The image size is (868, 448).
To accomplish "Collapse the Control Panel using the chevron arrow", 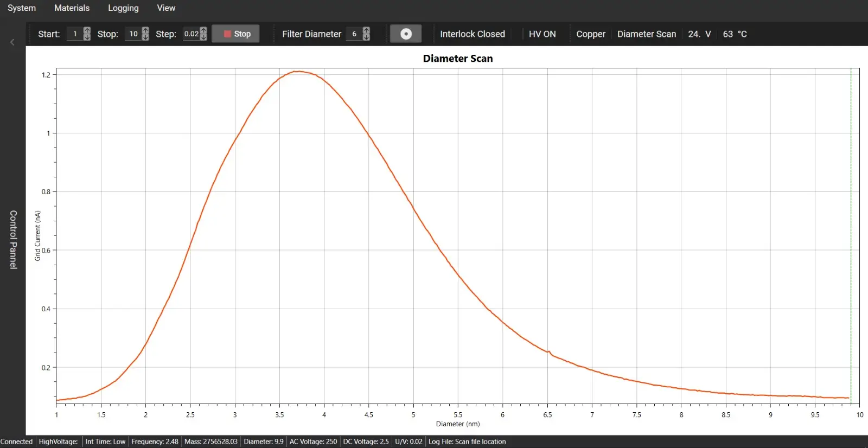I will click(x=12, y=42).
